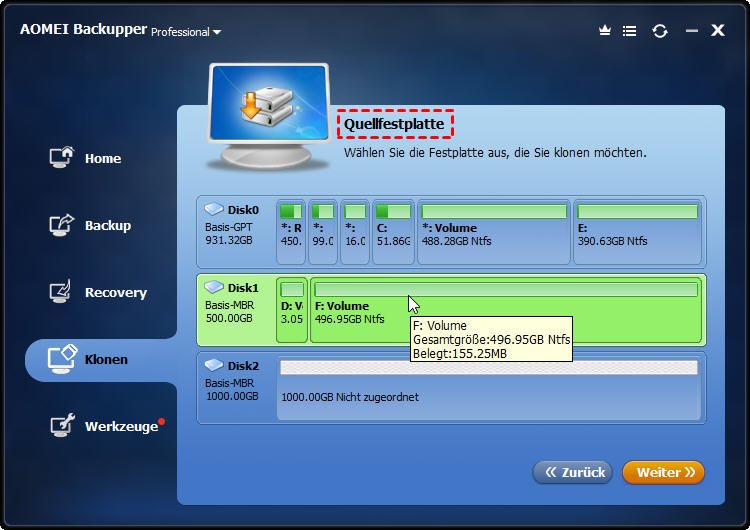Select the D: 3.05 partition on Disk1
The height and width of the screenshot is (530, 750).
(x=292, y=310)
